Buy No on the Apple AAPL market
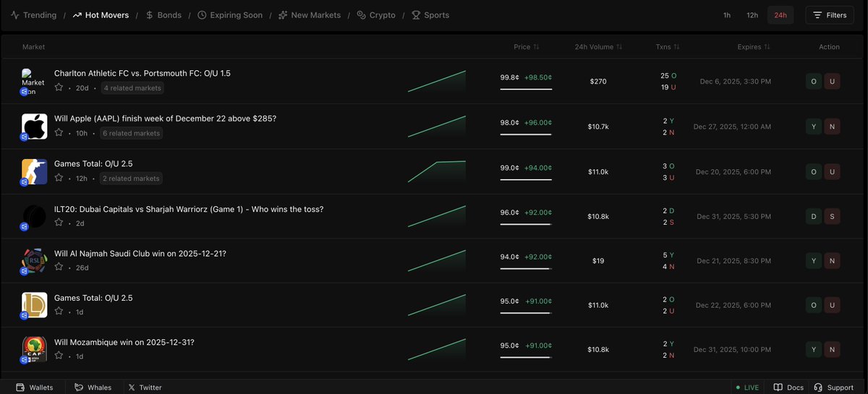Image resolution: width=868 pixels, height=394 pixels. (832, 127)
